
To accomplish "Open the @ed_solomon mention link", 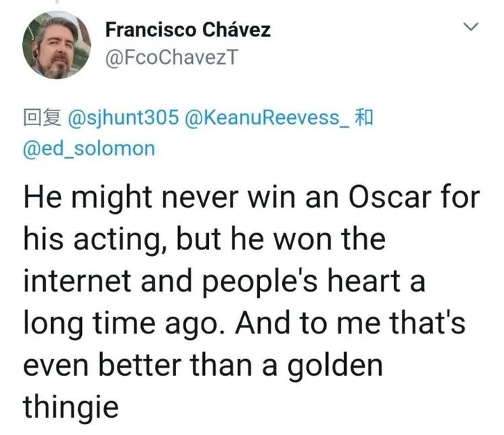I will (x=89, y=148).
